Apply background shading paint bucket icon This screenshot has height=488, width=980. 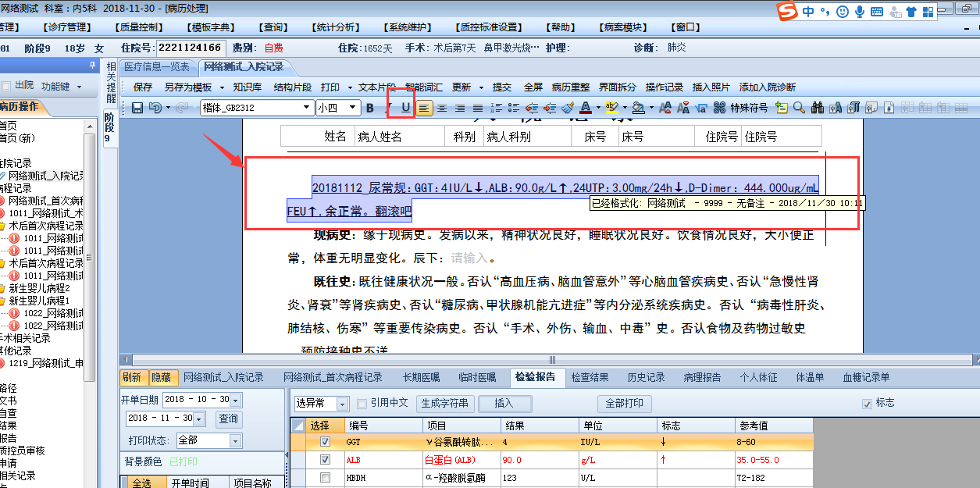pos(638,108)
